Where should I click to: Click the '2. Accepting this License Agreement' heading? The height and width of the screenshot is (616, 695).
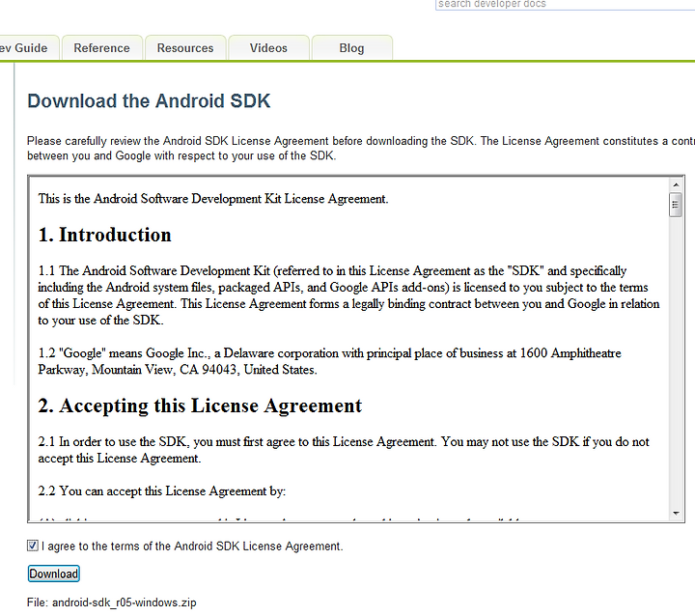click(x=200, y=406)
